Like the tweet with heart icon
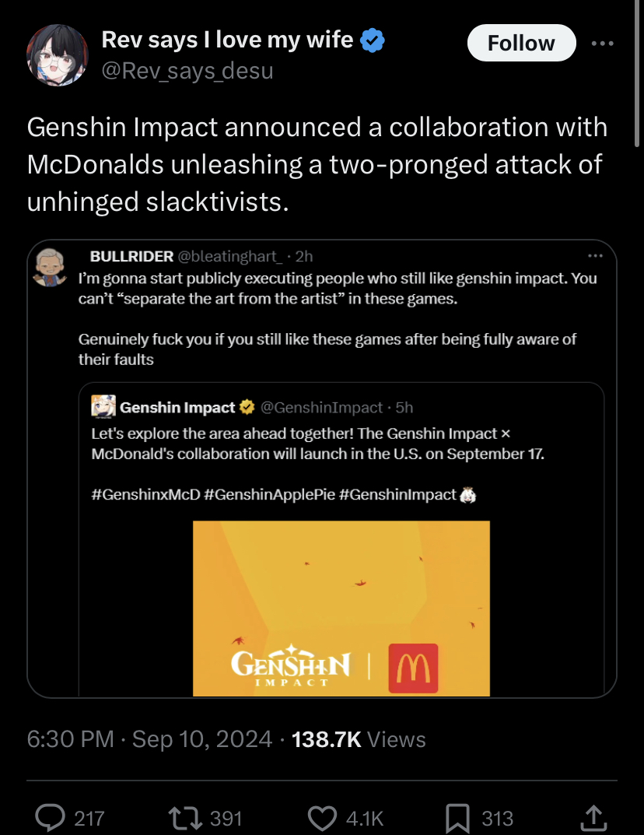 [x=321, y=817]
